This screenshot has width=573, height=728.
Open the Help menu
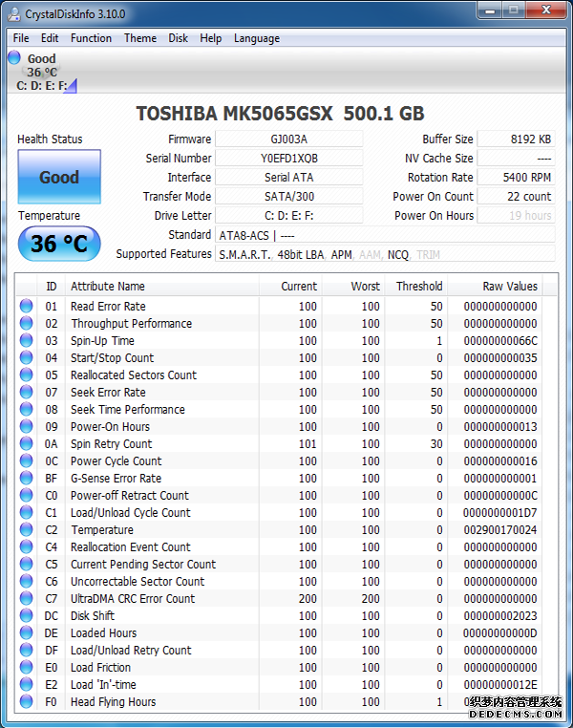(x=211, y=38)
